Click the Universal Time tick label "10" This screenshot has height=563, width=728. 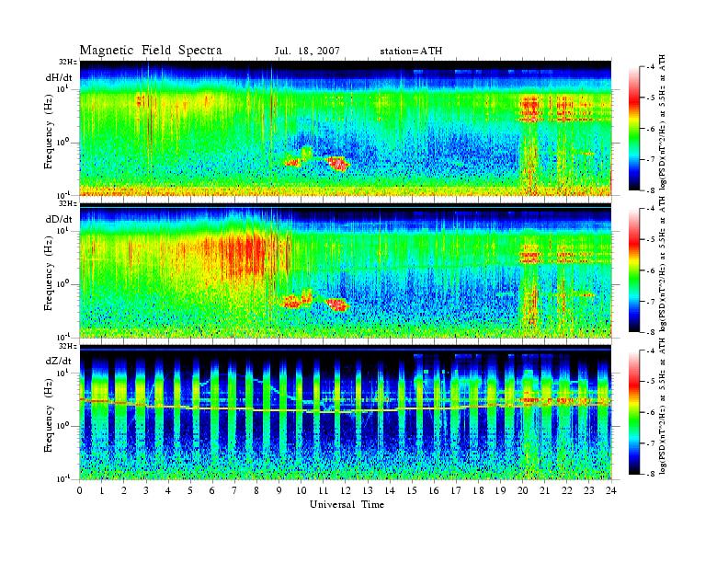(301, 491)
